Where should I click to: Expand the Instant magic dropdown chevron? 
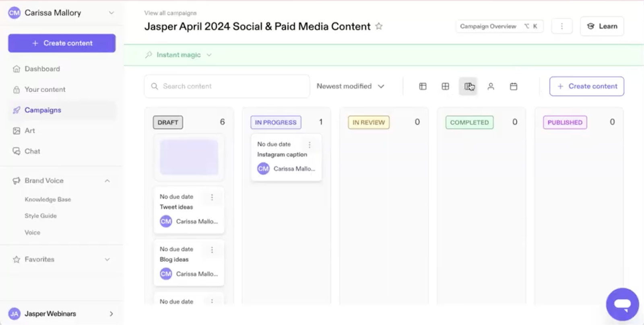209,55
